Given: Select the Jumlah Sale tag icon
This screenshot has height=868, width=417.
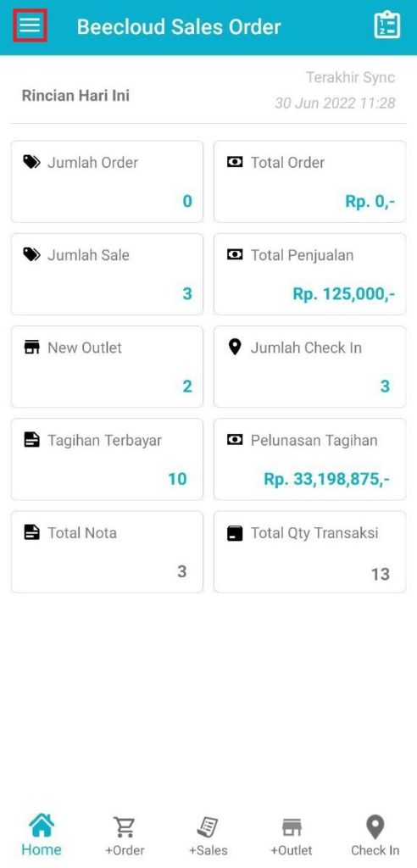Looking at the screenshot, I should pos(31,254).
